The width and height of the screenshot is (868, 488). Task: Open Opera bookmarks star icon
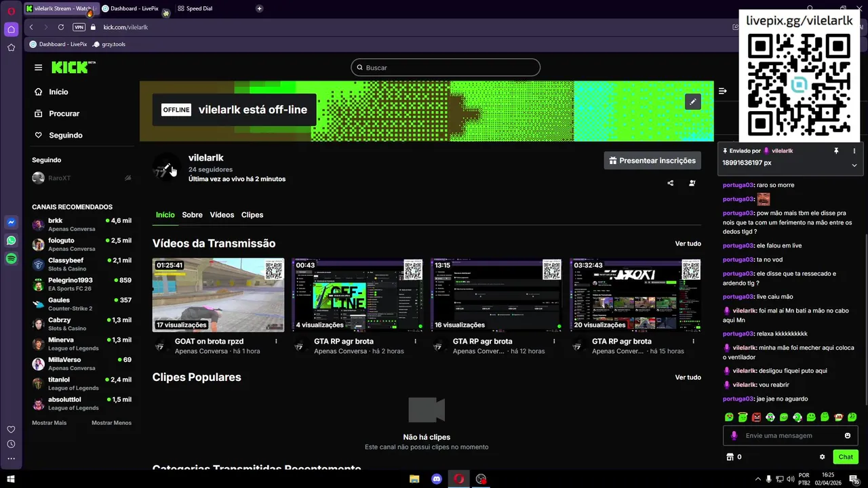11,47
